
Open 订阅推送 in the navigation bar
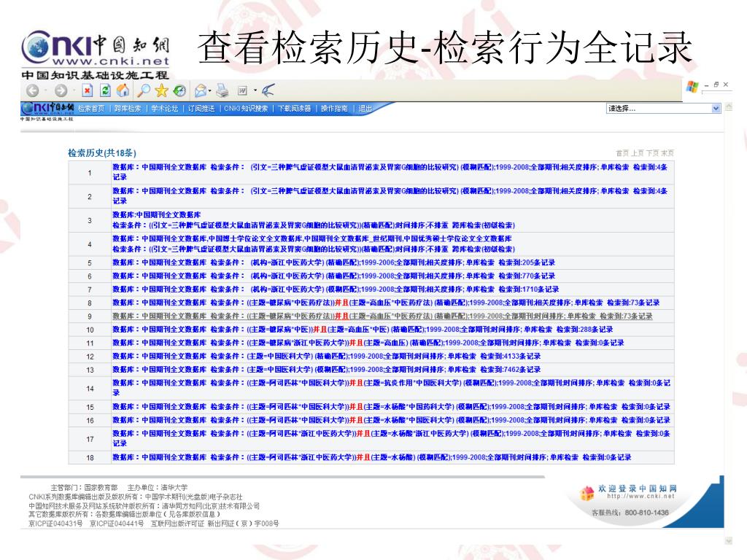[x=201, y=109]
